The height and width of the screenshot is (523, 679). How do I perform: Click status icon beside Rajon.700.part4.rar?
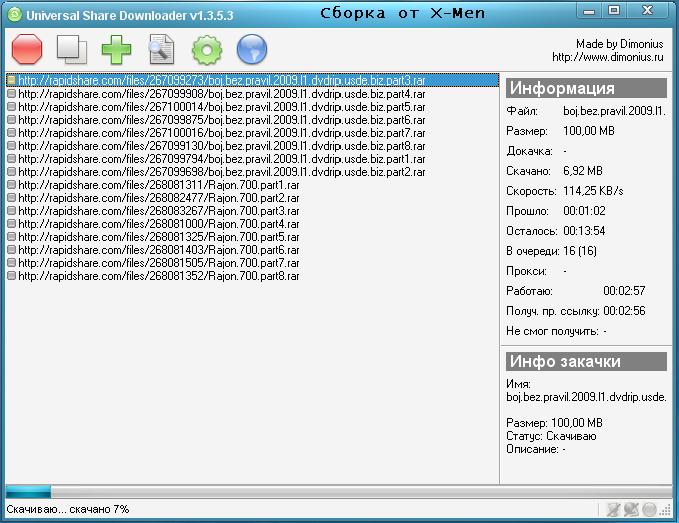(11, 223)
